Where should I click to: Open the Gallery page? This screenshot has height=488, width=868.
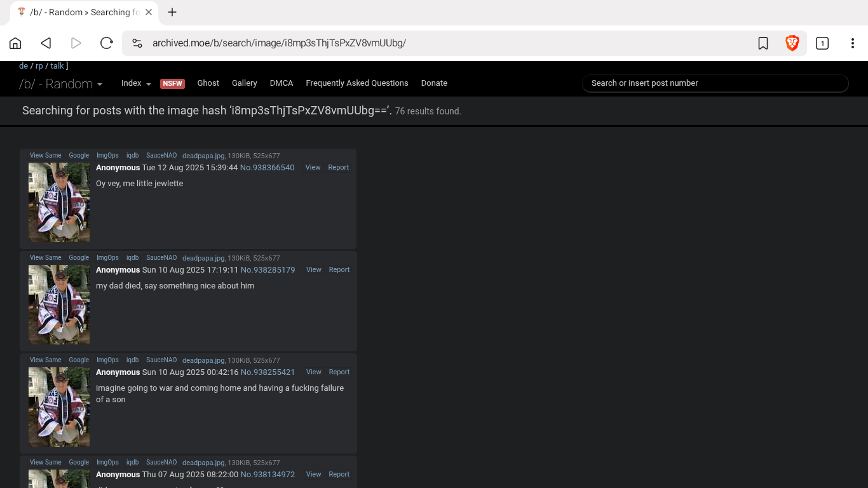point(244,83)
